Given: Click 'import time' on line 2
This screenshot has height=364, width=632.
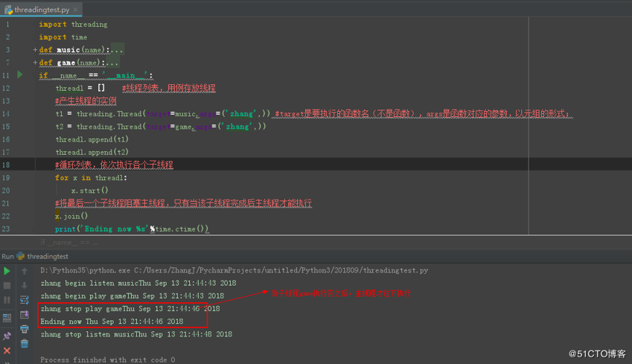Looking at the screenshot, I should 63,37.
